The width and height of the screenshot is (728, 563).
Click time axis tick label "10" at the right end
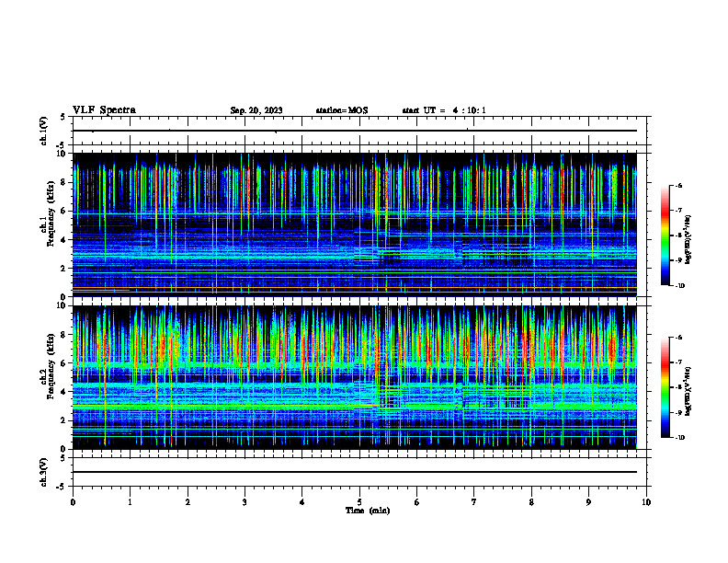point(646,502)
